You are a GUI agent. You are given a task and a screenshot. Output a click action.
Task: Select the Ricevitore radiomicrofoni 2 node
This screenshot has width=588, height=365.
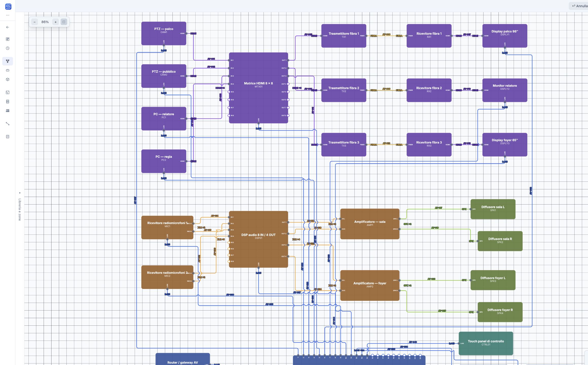(167, 277)
